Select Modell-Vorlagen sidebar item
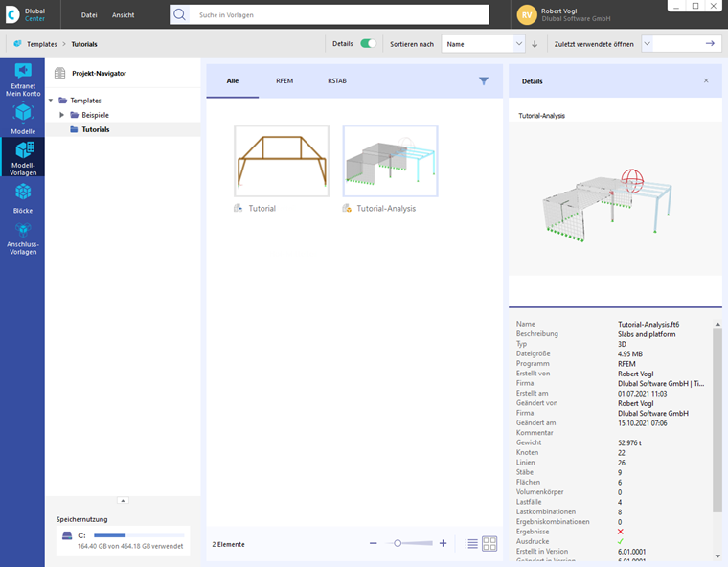Viewport: 728px width, 567px height. point(23,158)
